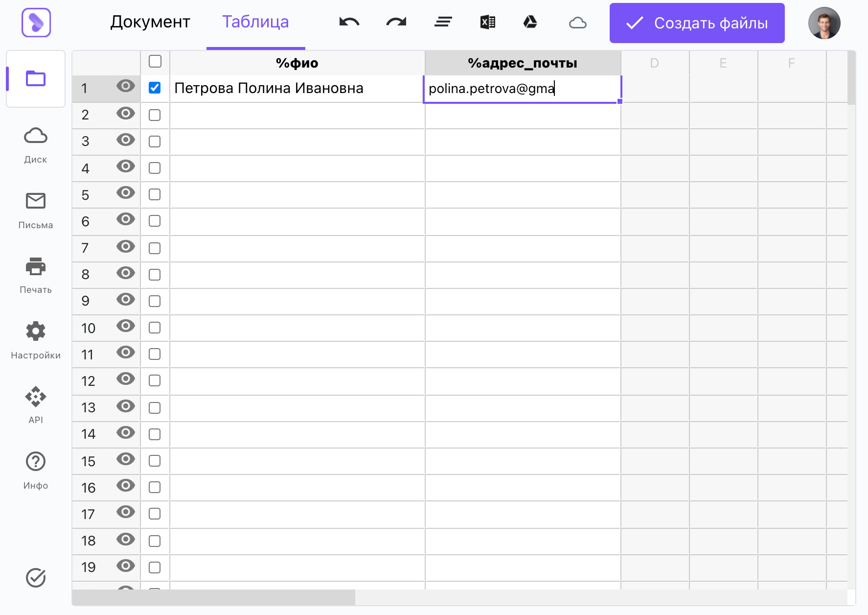Toggle visibility eye for row 10

click(126, 326)
